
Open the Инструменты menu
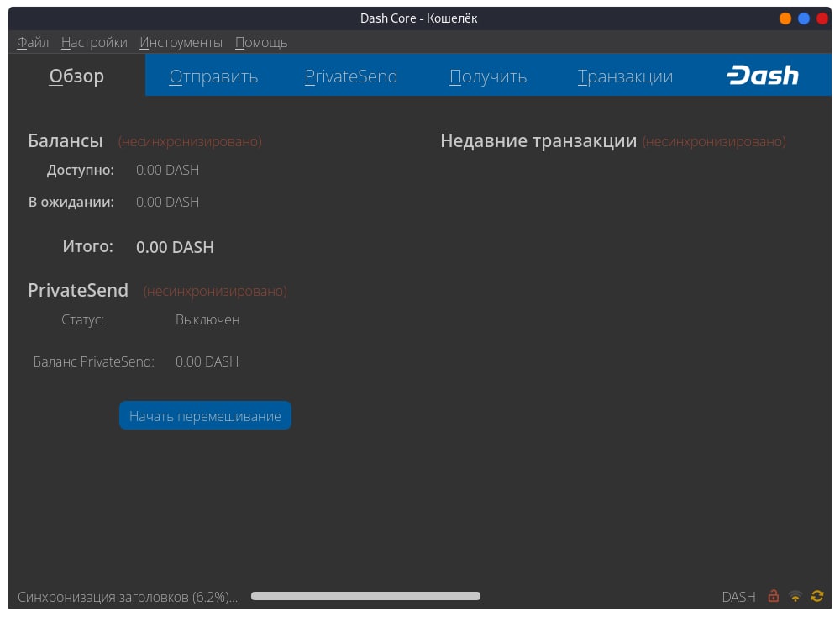pyautogui.click(x=181, y=42)
